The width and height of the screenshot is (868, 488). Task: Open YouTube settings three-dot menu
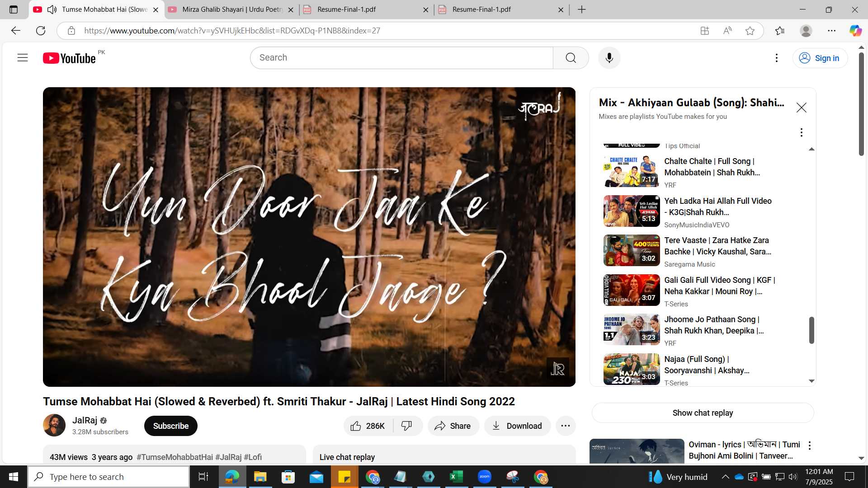tap(776, 58)
